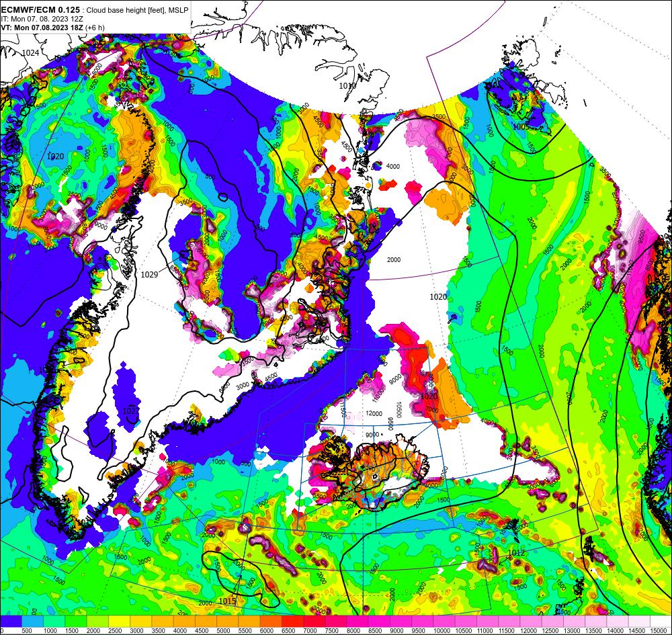The image size is (672, 635).
Task: Click the 'Cloud base height [feet], MSLP' heading
Action: pyautogui.click(x=137, y=10)
